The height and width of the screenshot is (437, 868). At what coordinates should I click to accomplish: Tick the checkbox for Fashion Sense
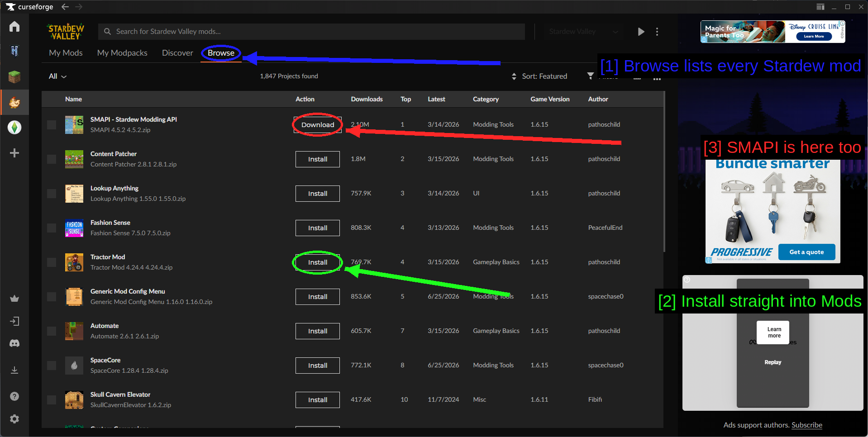pyautogui.click(x=52, y=228)
